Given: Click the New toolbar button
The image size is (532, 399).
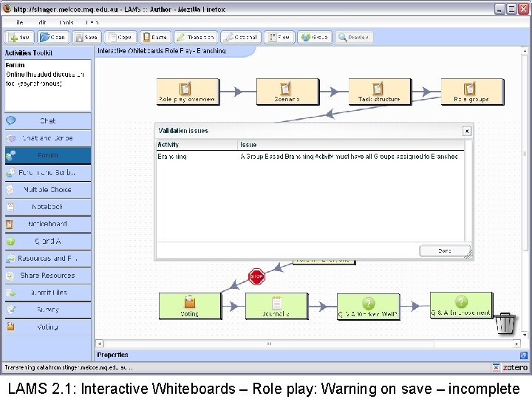Looking at the screenshot, I should (x=20, y=38).
